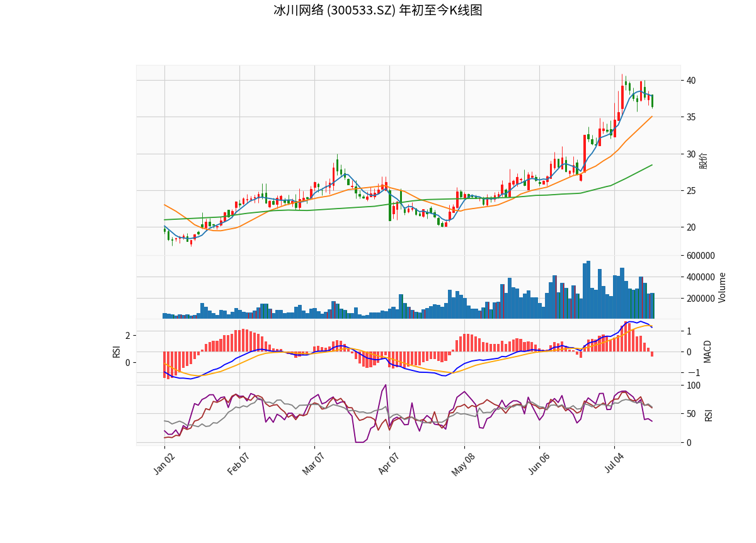Click the "股价" price axis label
This screenshot has height=543, width=756.
point(703,161)
